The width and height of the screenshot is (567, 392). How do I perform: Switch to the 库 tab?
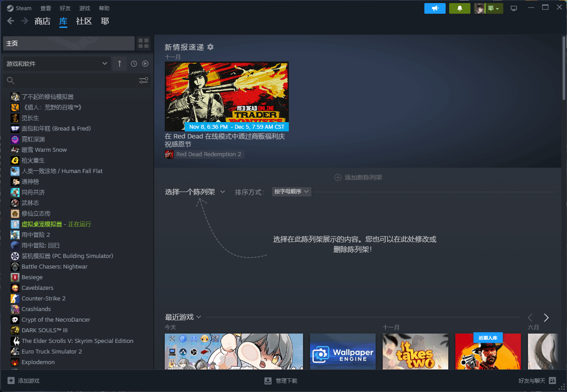pyautogui.click(x=63, y=21)
